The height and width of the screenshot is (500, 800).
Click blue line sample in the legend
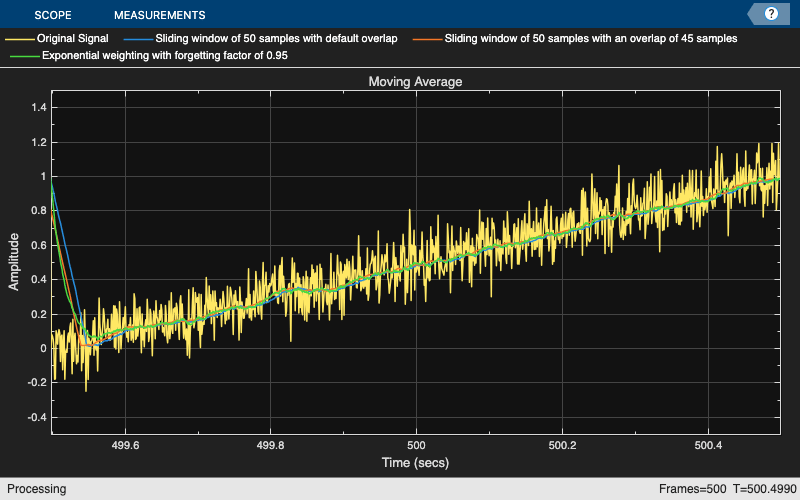point(138,38)
